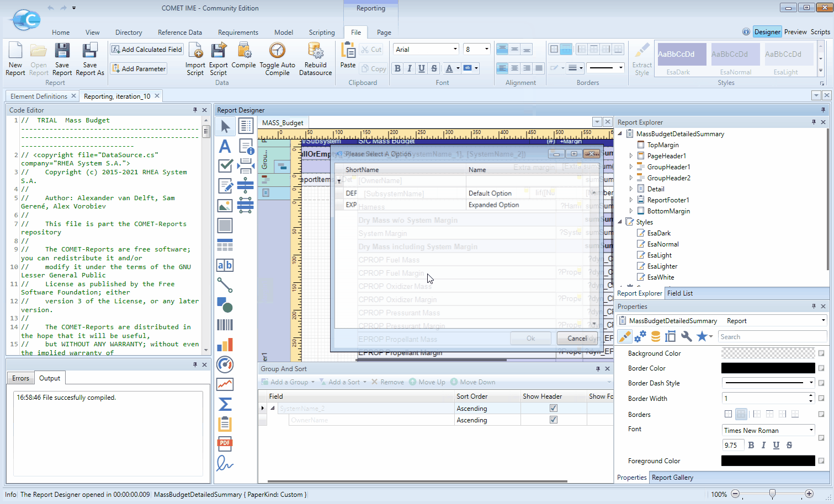Click Add Calculated Field button
Viewport: 834px width, 504px height.
(x=147, y=49)
